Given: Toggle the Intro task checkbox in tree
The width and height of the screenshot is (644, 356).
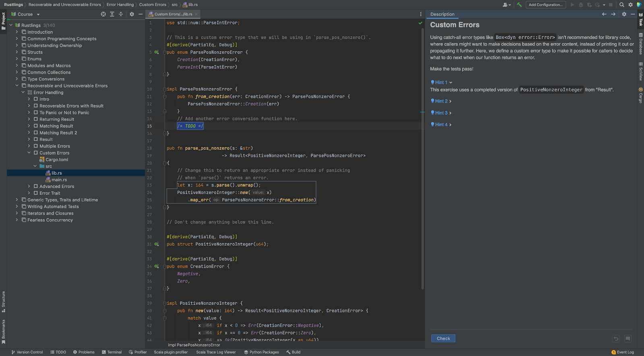Looking at the screenshot, I should (x=36, y=99).
